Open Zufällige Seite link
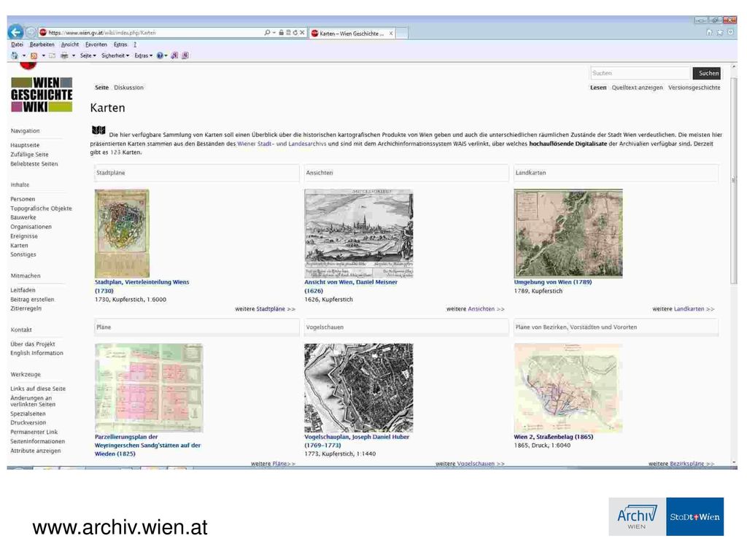The height and width of the screenshot is (560, 747). click(x=29, y=155)
